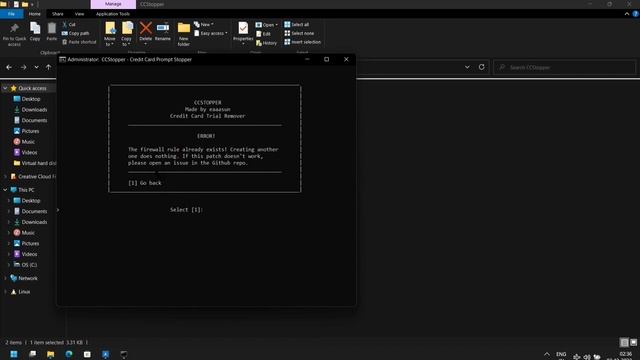The width and height of the screenshot is (640, 360).
Task: Open Explorer ribbon help icon
Action: click(x=636, y=13)
